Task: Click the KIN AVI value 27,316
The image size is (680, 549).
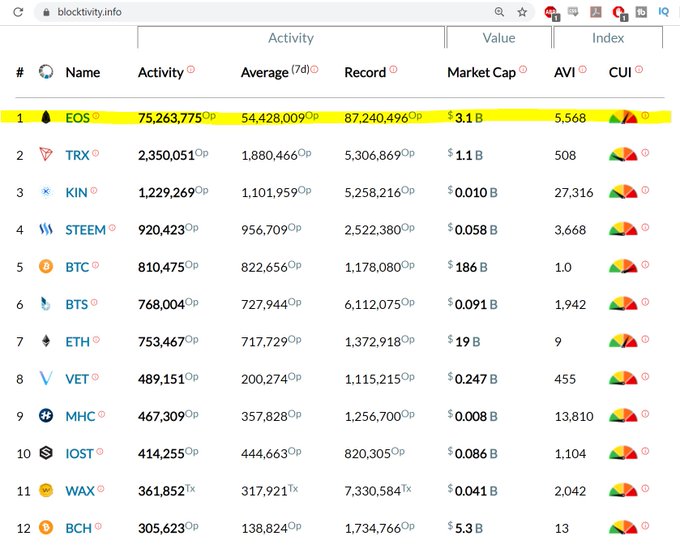Action: coord(574,193)
